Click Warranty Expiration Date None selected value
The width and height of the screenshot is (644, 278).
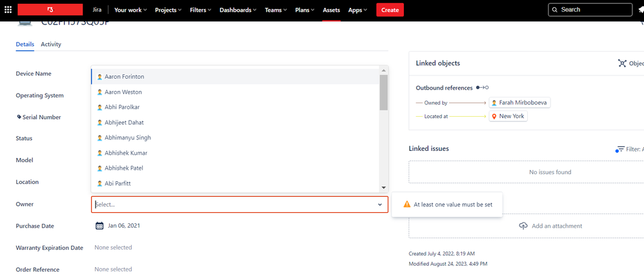(113, 247)
